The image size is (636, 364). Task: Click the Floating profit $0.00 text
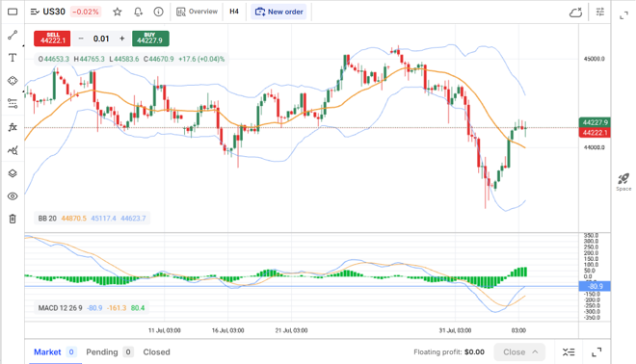pos(449,351)
